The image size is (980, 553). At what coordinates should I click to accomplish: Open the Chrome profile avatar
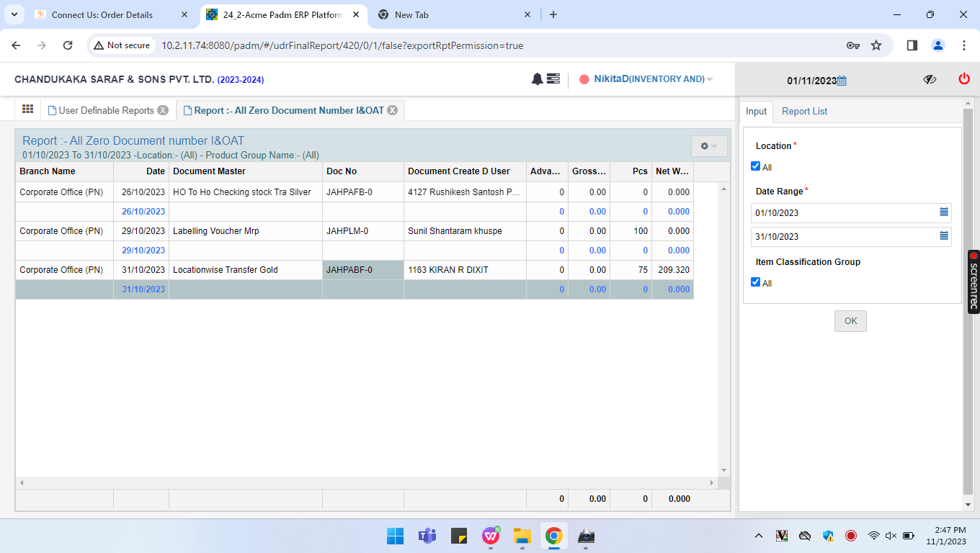(x=938, y=45)
